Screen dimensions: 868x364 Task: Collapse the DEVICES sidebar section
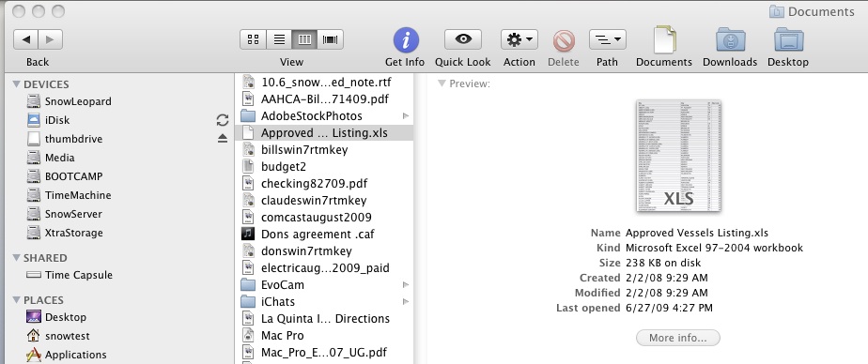[17, 84]
